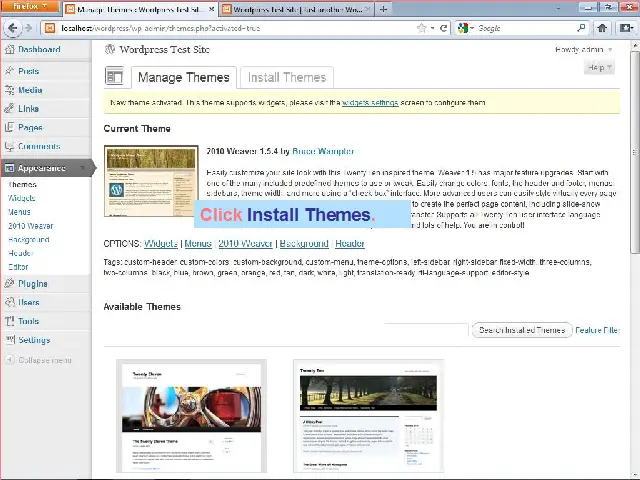Open the list all tabs dropdown
This screenshot has height=480, width=640.
coord(558,8)
